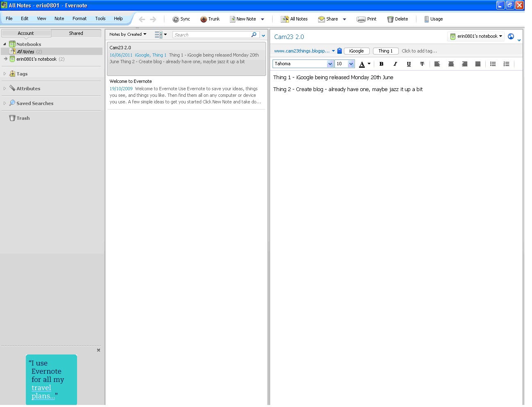Viewport: 532px width, 407px height.
Task: Expand the Tags section
Action: [5, 74]
